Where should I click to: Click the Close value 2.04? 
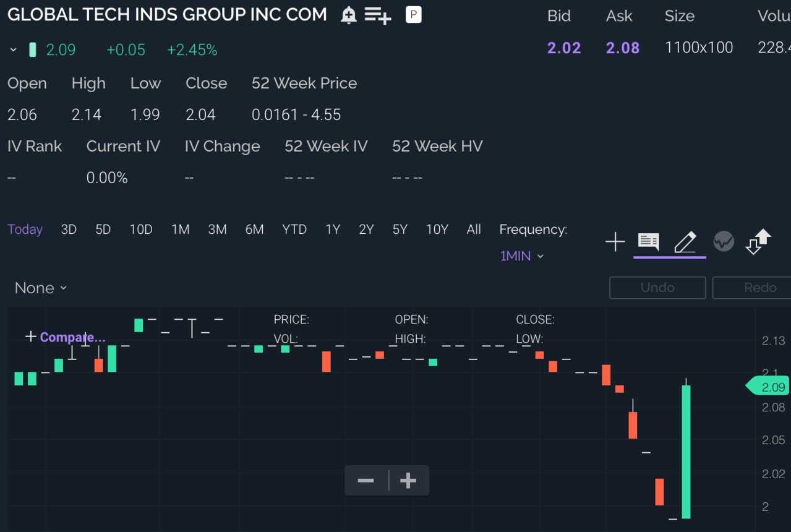click(200, 115)
